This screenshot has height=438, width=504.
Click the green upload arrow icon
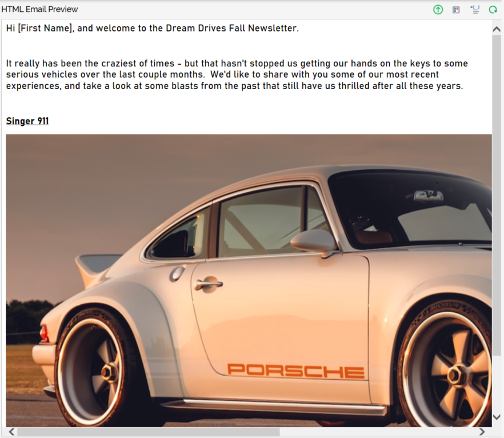(438, 10)
